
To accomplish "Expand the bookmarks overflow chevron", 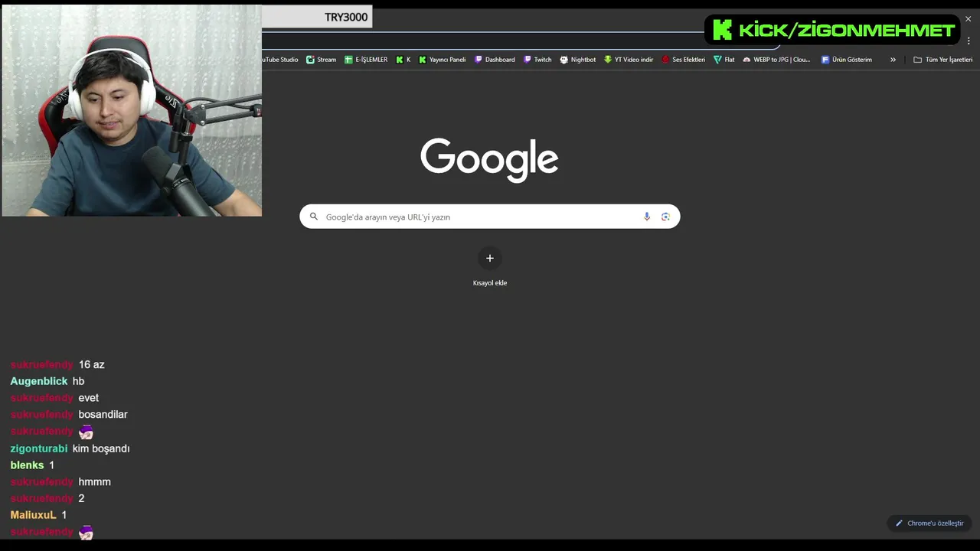I will click(893, 60).
